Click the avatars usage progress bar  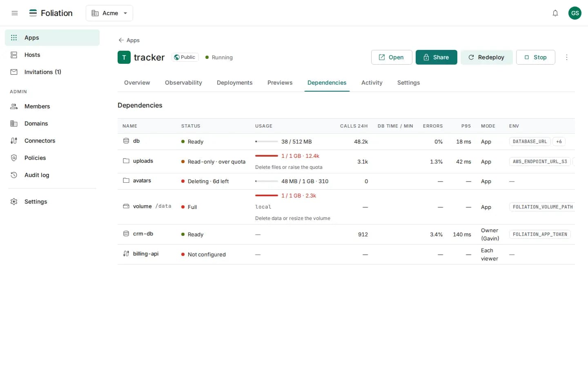[x=267, y=181]
